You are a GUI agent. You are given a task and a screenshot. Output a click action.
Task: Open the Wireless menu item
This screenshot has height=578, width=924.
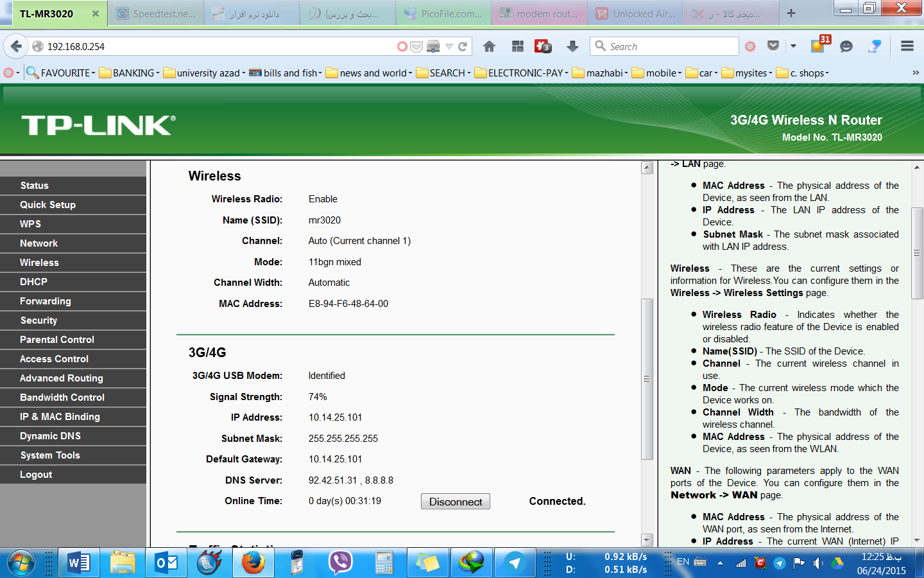point(73,263)
